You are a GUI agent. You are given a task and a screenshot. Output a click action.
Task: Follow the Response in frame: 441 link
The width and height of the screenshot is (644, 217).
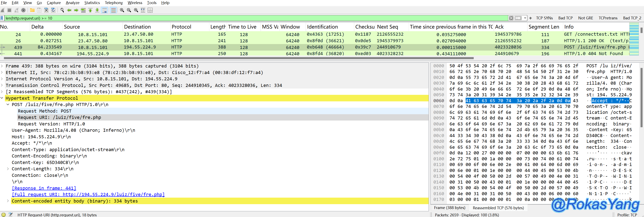44,188
